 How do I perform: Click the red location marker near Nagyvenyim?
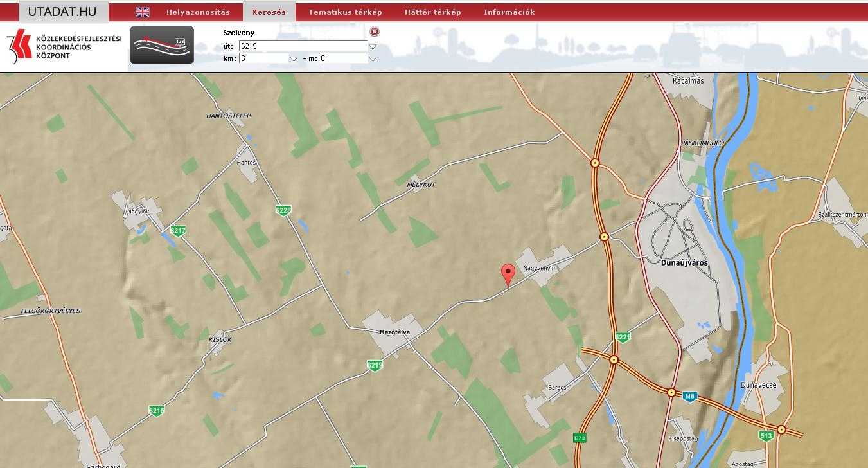[x=508, y=274]
